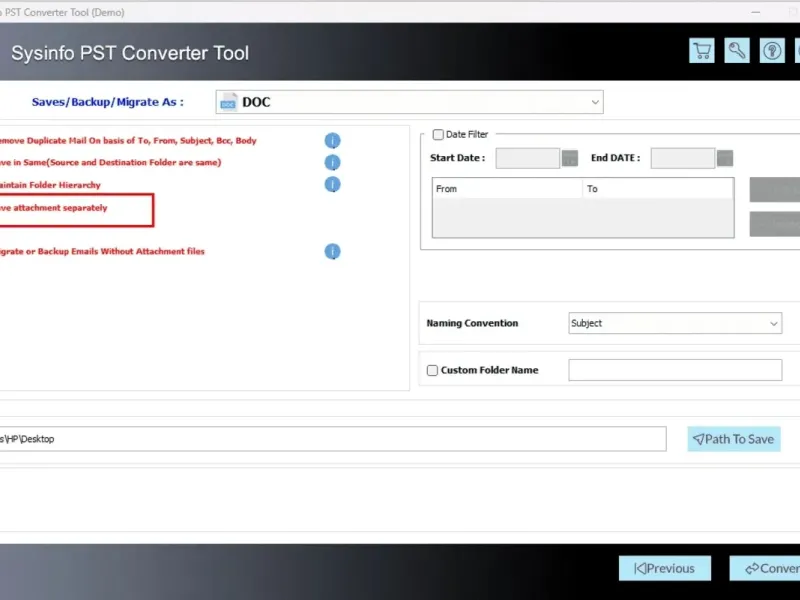Tick the Custom Folder Name checkbox
Image resolution: width=800 pixels, height=600 pixels.
click(x=432, y=370)
